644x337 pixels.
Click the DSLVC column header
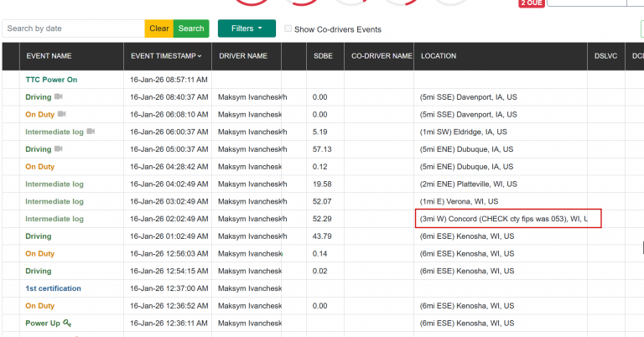605,56
